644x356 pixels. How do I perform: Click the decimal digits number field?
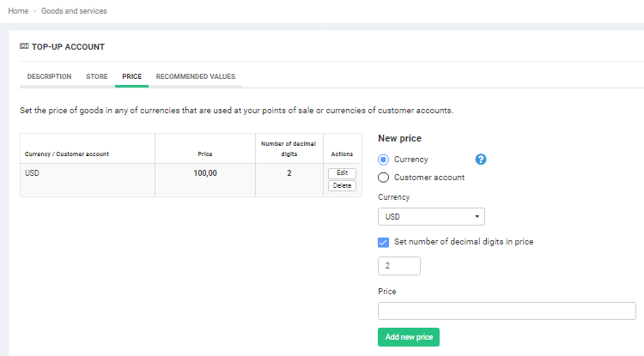(x=398, y=266)
